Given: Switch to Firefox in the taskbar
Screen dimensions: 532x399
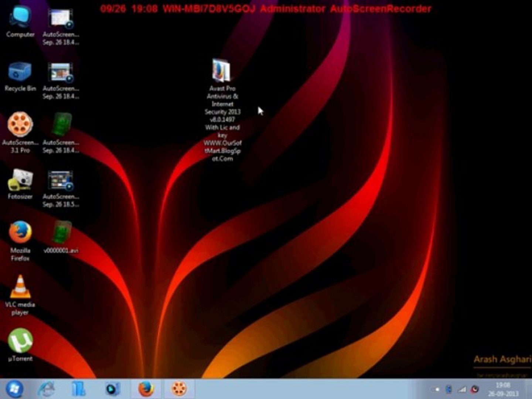Looking at the screenshot, I should point(146,389).
